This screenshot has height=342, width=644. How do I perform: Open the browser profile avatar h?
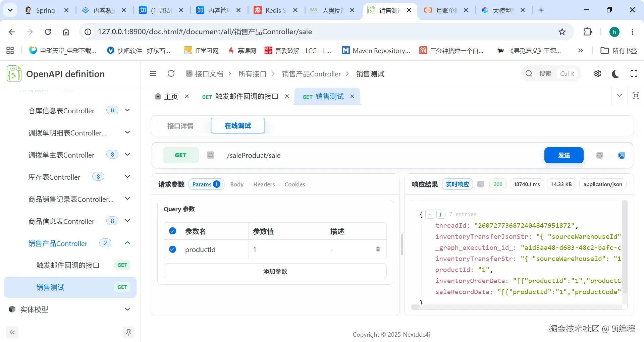click(614, 32)
